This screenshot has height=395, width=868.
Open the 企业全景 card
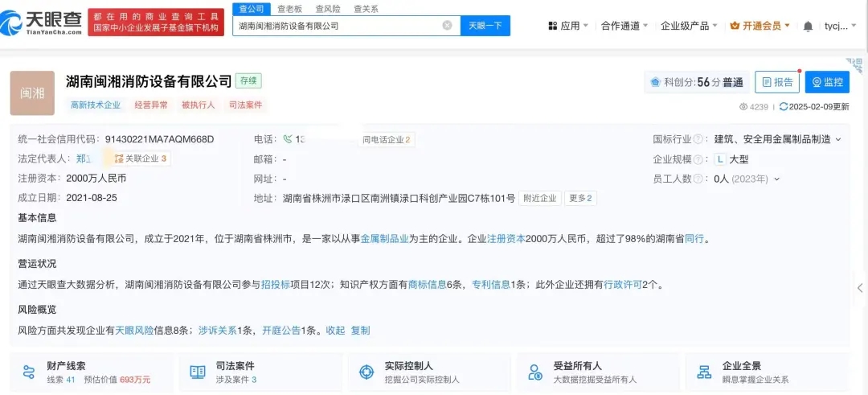pyautogui.click(x=768, y=372)
